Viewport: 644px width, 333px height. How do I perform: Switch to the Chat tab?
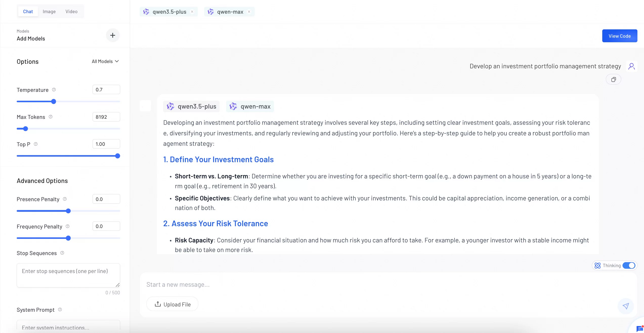28,11
